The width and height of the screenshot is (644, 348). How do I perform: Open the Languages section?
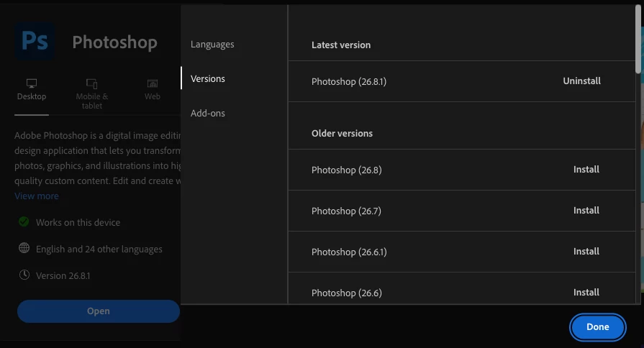tap(212, 45)
